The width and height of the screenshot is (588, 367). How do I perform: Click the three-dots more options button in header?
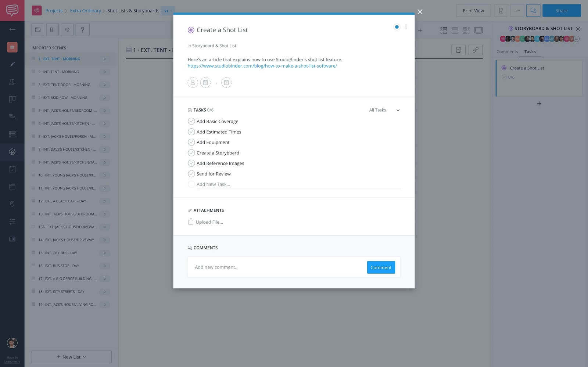517,11
